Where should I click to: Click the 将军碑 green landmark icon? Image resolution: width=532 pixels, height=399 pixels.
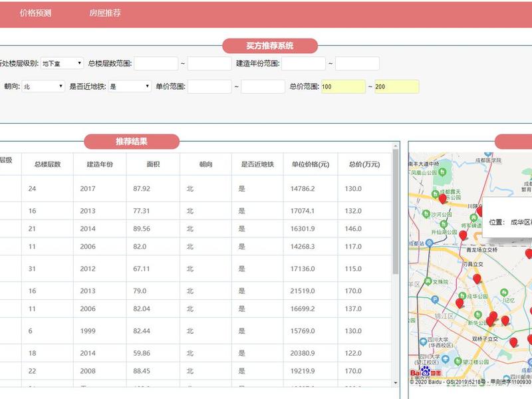pos(473,218)
